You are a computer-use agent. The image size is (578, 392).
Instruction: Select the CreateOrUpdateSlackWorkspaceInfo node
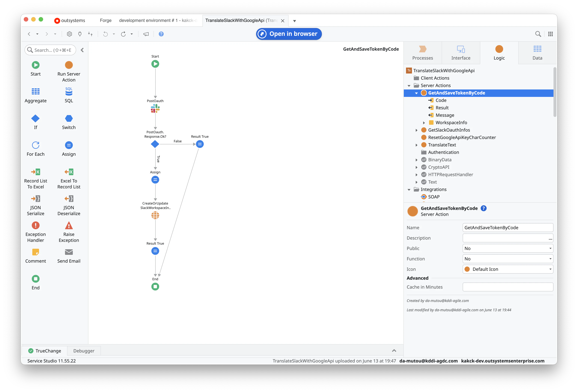(x=155, y=215)
